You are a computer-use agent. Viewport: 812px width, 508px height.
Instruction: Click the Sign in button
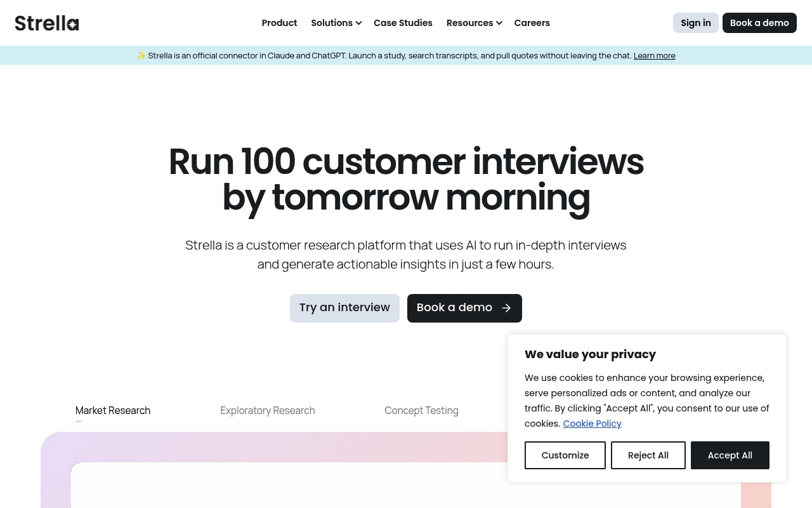coord(696,23)
